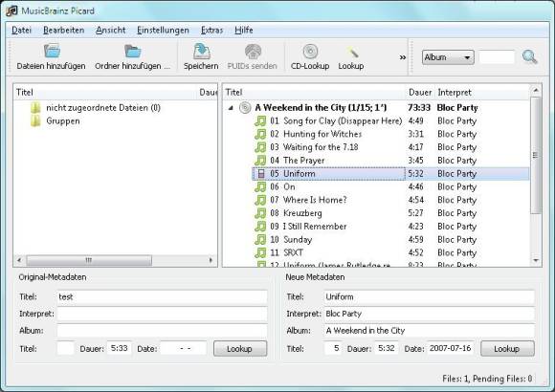Viewport: 555px width, 392px height.
Task: Click the empty Original-Metadaten Album field
Action: (162, 331)
